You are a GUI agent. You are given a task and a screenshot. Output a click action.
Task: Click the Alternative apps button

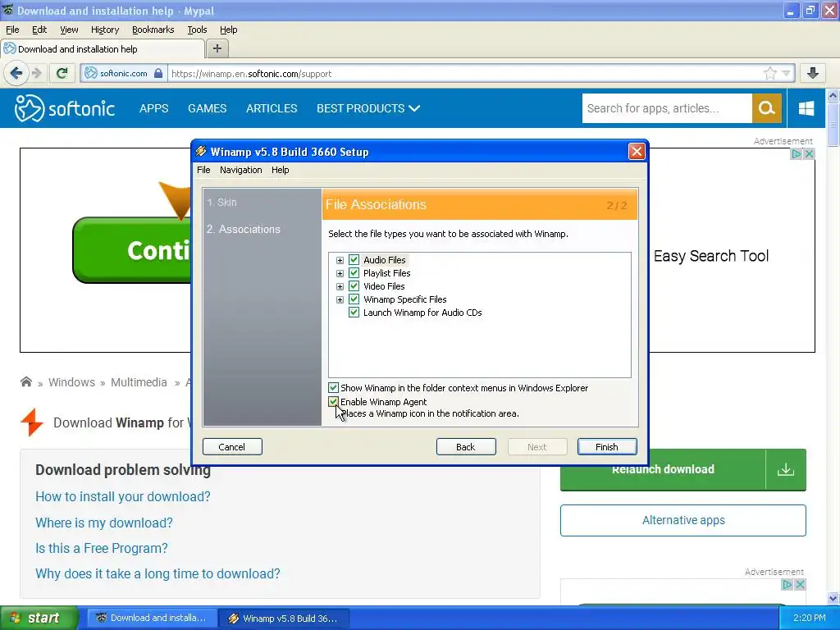[683, 520]
